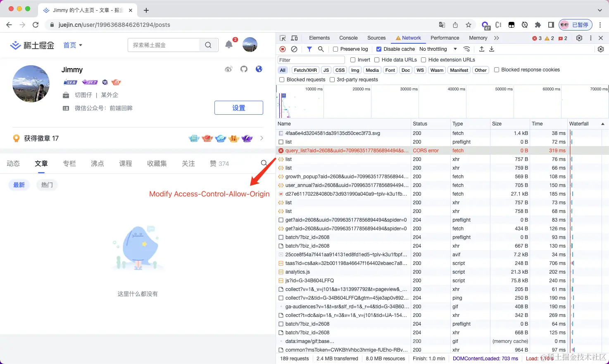This screenshot has width=609, height=364.
Task: Clear the network log
Action: [294, 49]
